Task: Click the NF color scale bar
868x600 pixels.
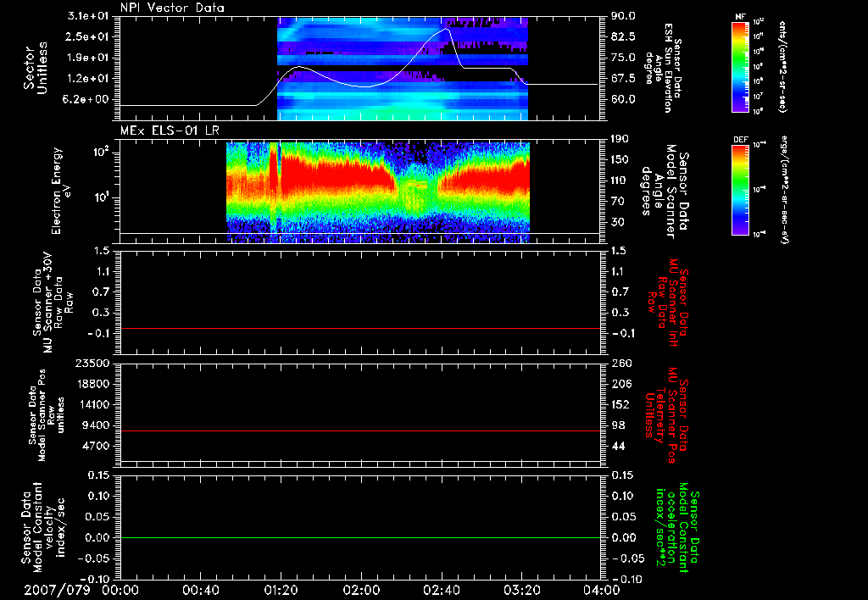Action: click(x=740, y=66)
